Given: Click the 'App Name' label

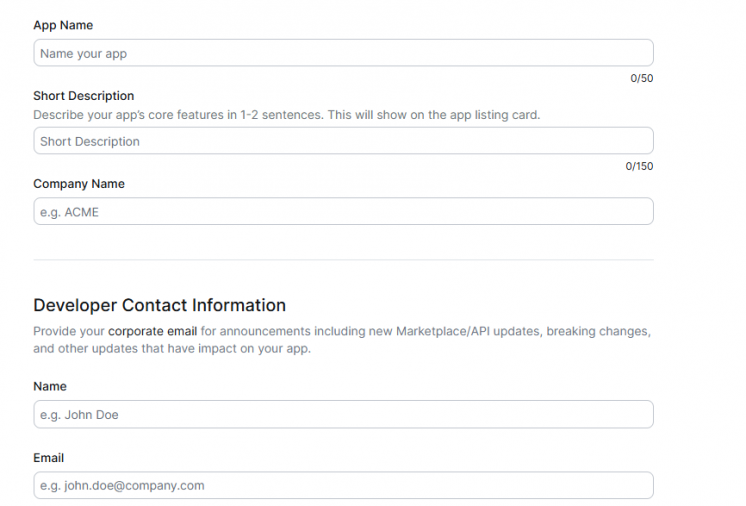Looking at the screenshot, I should tap(63, 25).
